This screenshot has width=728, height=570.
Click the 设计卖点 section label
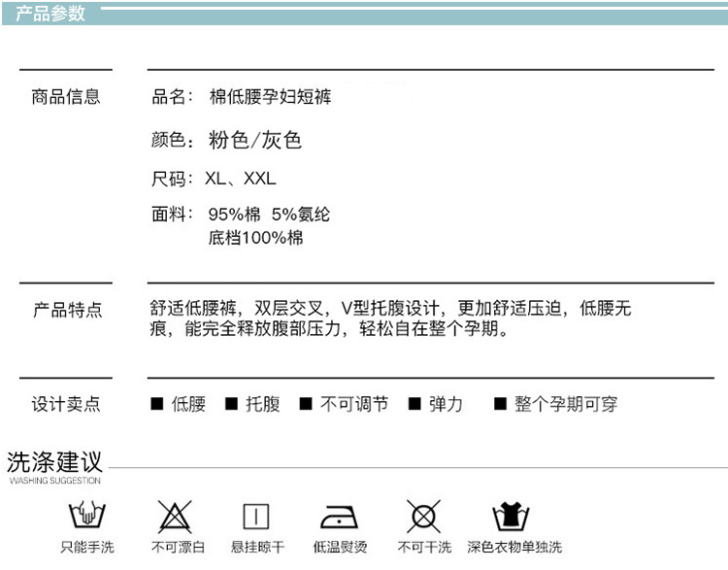[x=65, y=404]
